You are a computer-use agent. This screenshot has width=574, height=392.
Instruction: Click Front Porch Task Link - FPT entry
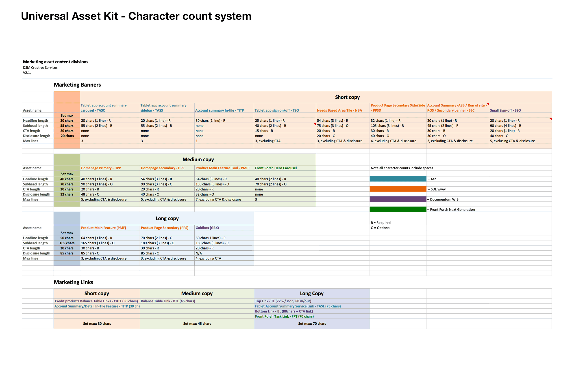tap(284, 316)
